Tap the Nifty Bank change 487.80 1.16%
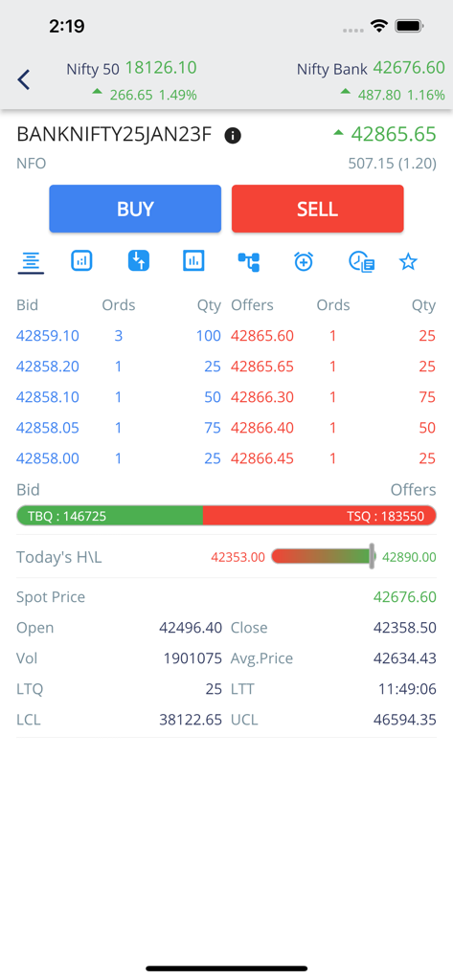Image resolution: width=453 pixels, height=980 pixels. pos(401,95)
